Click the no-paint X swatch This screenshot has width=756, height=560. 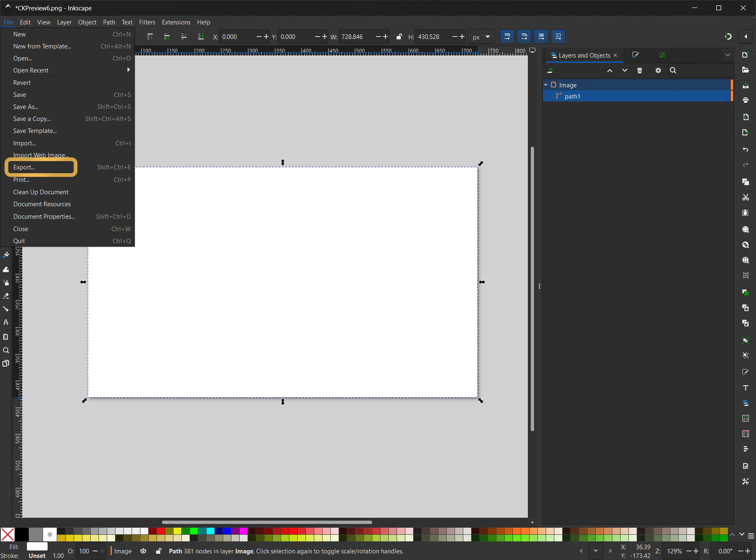pos(7,534)
